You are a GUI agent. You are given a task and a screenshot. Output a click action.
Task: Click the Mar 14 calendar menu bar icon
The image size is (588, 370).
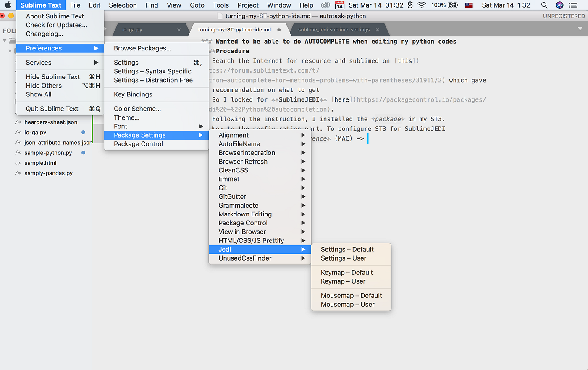[339, 5]
